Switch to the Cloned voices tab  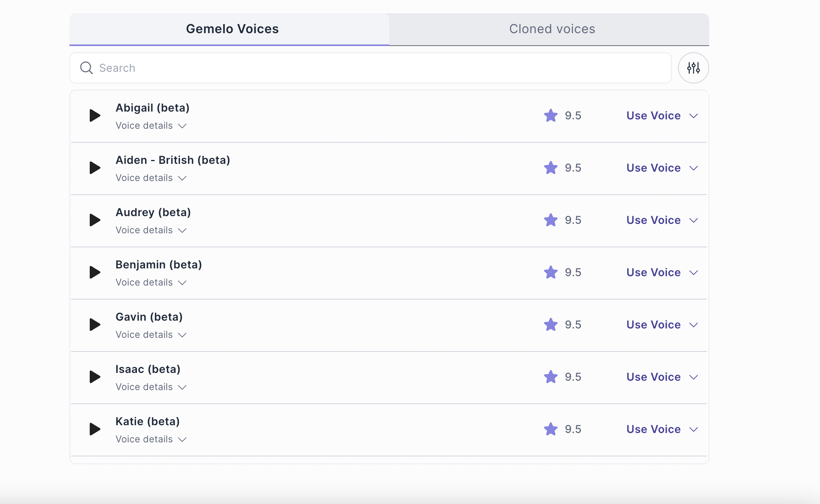click(552, 29)
